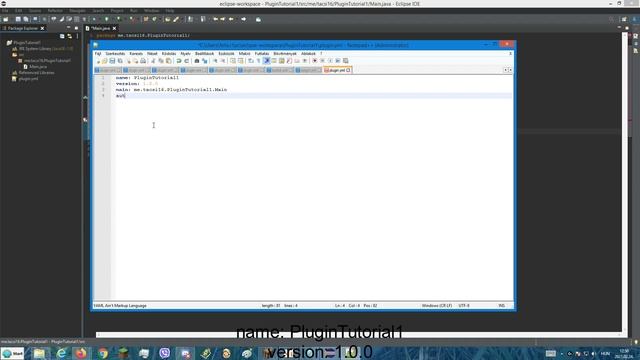Click the Print icon in Notepad++ toolbar

(x=143, y=61)
